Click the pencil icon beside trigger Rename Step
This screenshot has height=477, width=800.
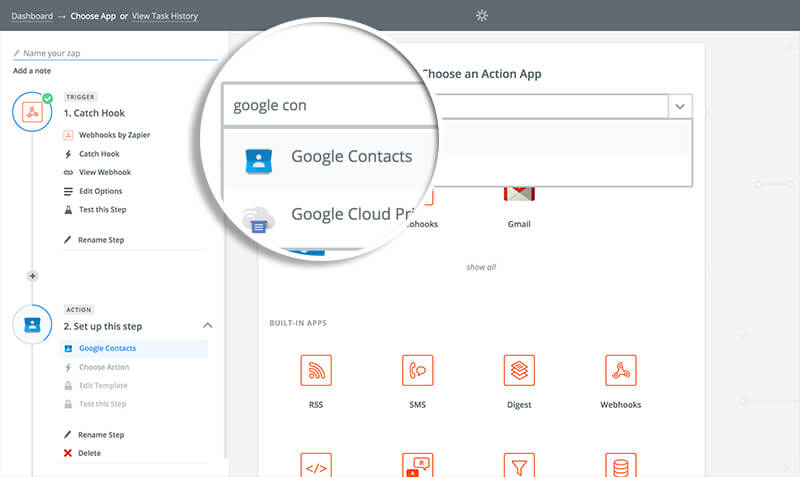[67, 240]
